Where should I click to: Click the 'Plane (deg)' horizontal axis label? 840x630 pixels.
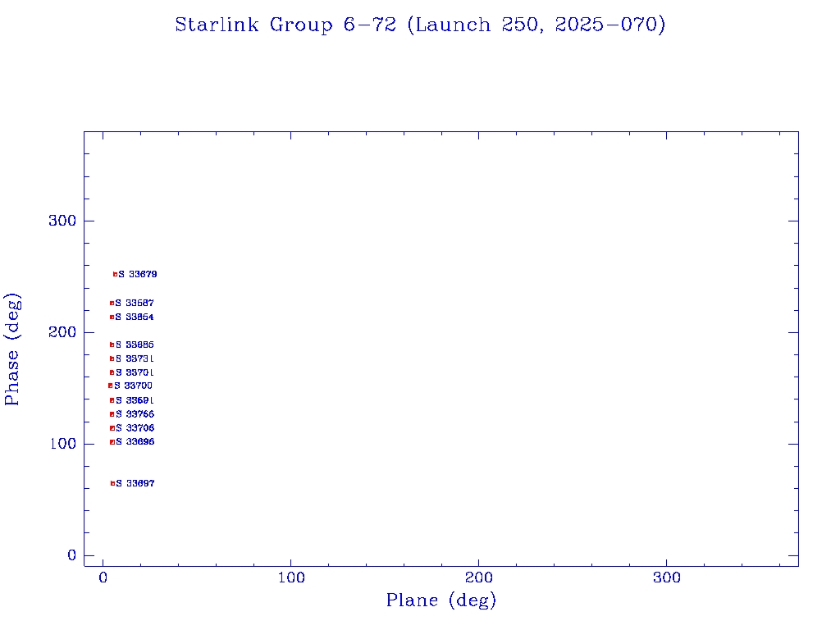click(441, 600)
